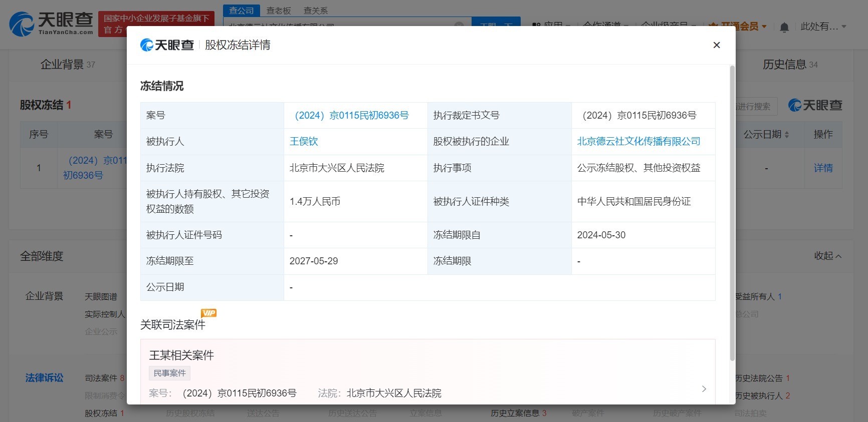The image size is (868, 422).
Task: Expand user account dropdown 此处有…
Action: 823,27
